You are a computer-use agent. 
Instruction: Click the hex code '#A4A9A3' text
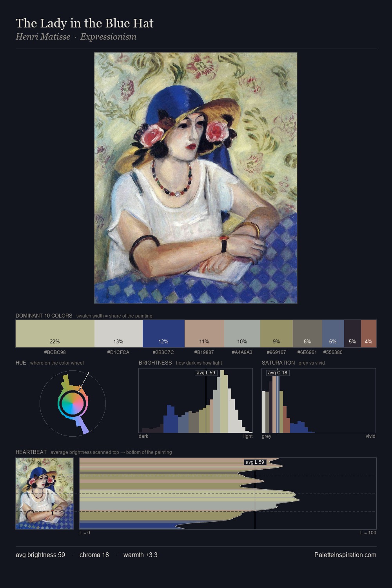[242, 352]
